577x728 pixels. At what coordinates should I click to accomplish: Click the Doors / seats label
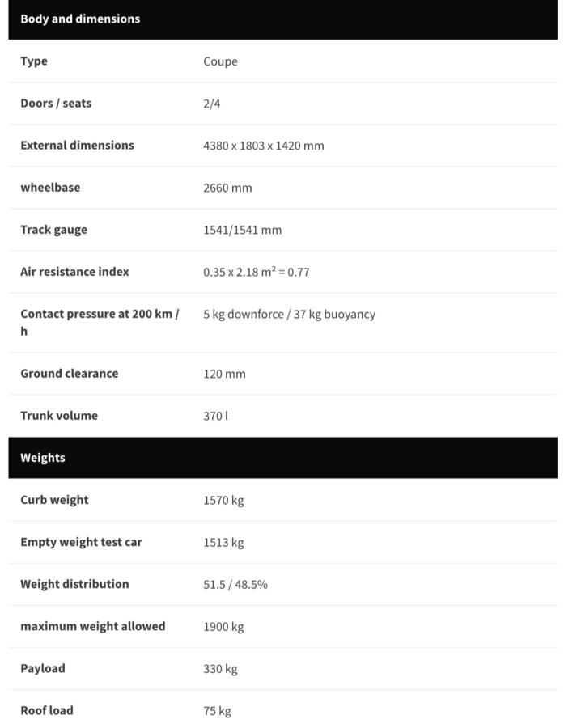(x=56, y=104)
